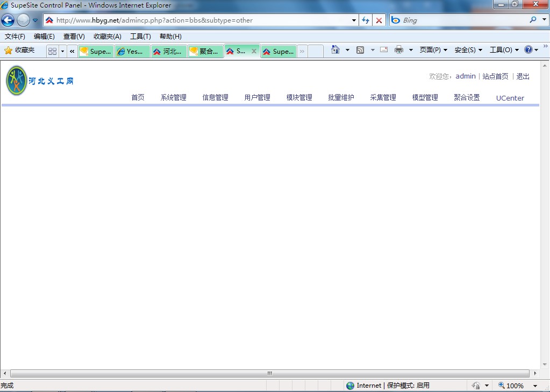Click the Print icon

coord(399,50)
